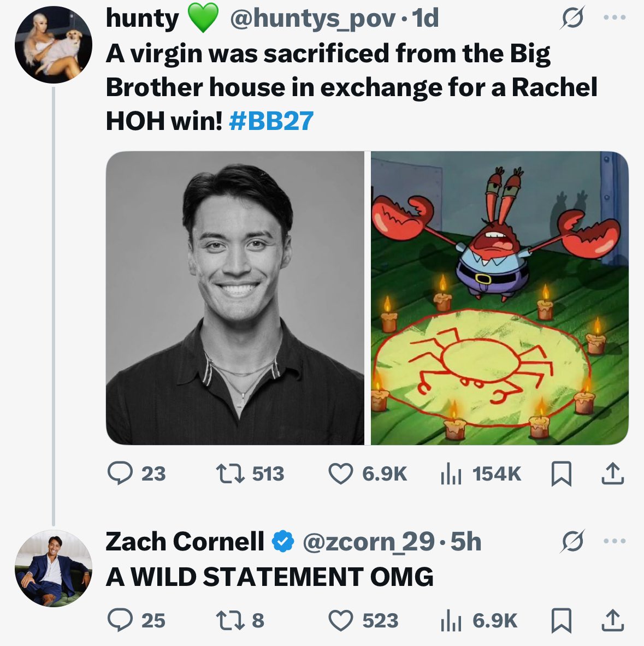Share Zach Cornell's reply
This screenshot has height=646, width=644.
tap(612, 620)
